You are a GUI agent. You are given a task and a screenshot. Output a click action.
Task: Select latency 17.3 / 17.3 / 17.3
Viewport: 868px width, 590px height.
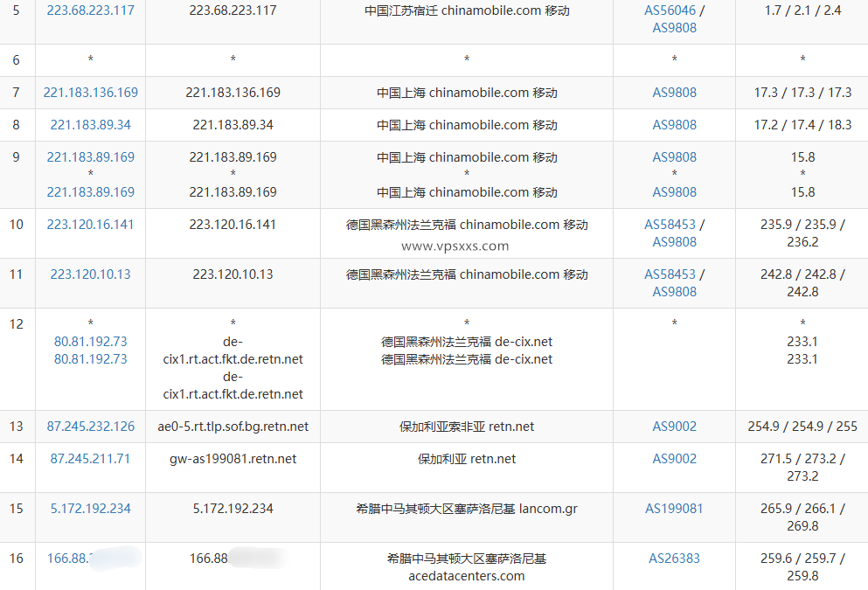coord(802,93)
